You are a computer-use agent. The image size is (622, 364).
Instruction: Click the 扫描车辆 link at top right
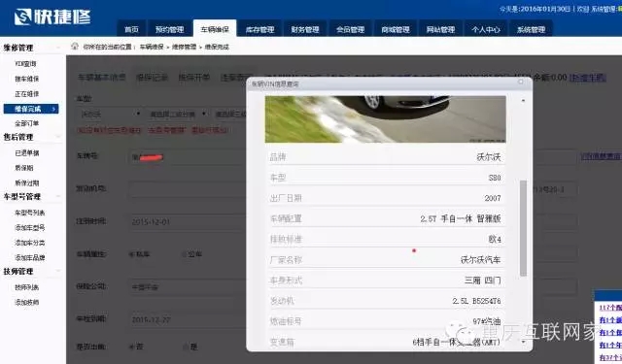point(587,78)
